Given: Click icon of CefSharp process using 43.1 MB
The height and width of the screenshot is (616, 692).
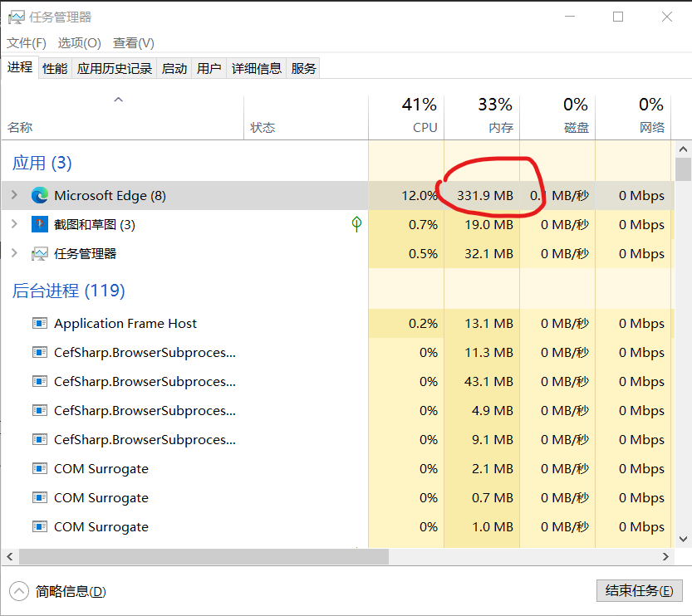Looking at the screenshot, I should click(40, 382).
